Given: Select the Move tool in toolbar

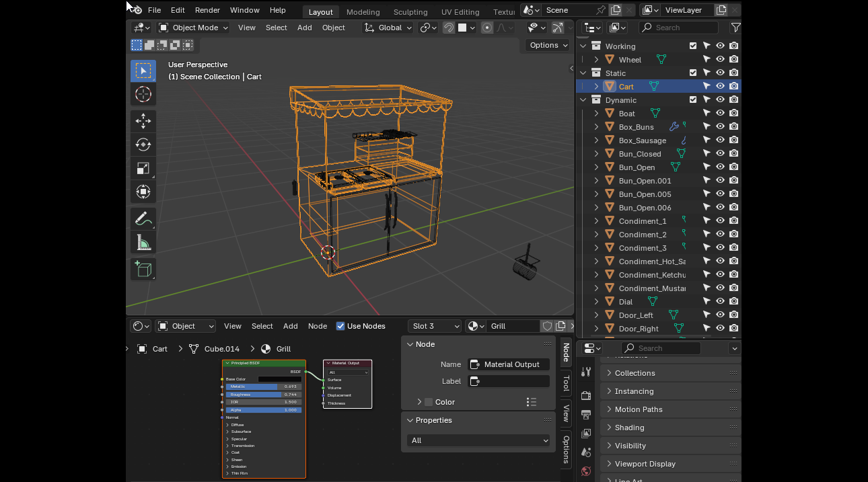Looking at the screenshot, I should click(143, 121).
